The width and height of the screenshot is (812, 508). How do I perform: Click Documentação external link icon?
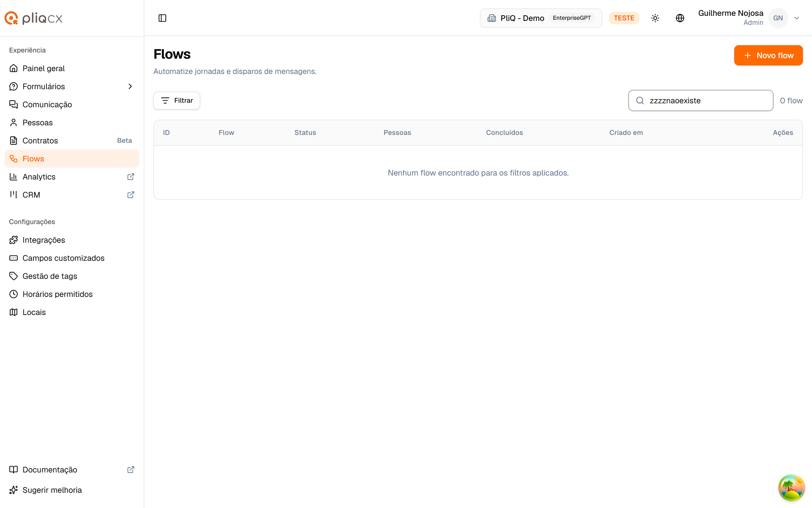[131, 470]
